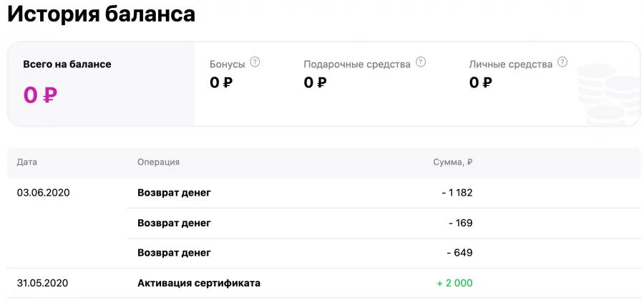Select the 03.06.2020 date entry
This screenshot has height=303, width=644.
[44, 193]
